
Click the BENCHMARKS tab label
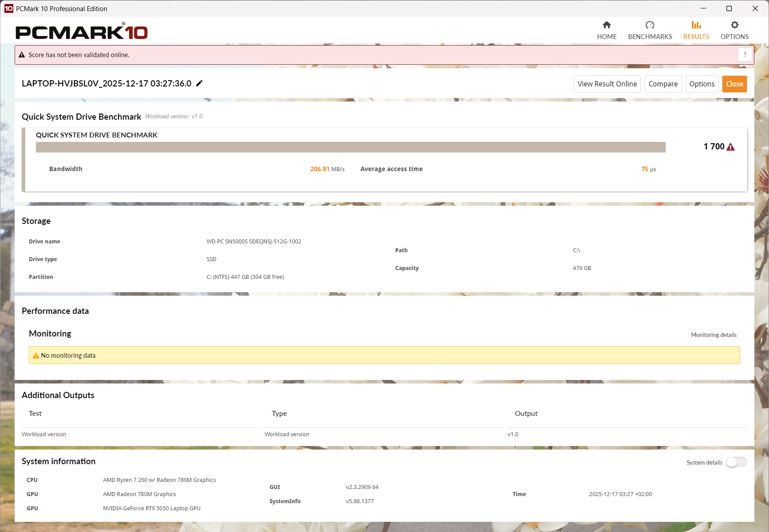pyautogui.click(x=650, y=37)
